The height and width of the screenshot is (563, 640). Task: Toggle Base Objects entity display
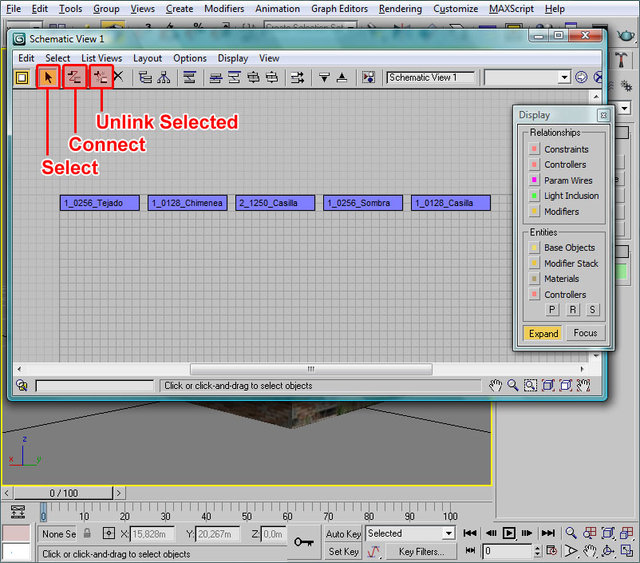point(535,247)
